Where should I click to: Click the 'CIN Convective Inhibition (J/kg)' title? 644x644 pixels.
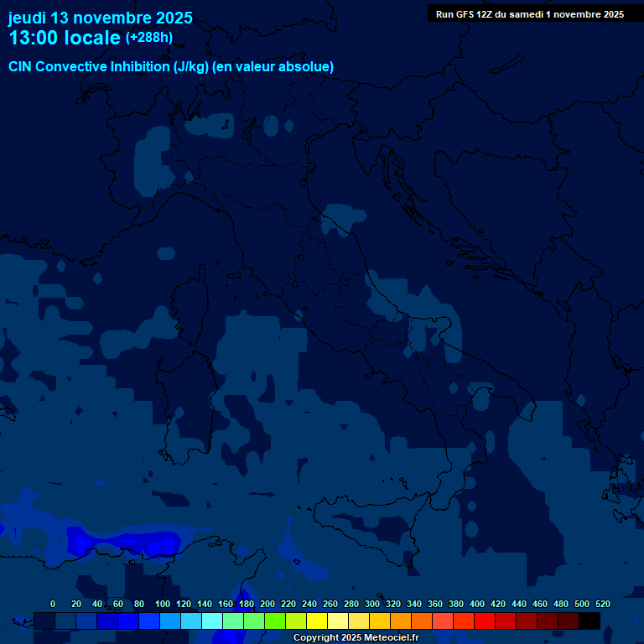[x=108, y=66]
